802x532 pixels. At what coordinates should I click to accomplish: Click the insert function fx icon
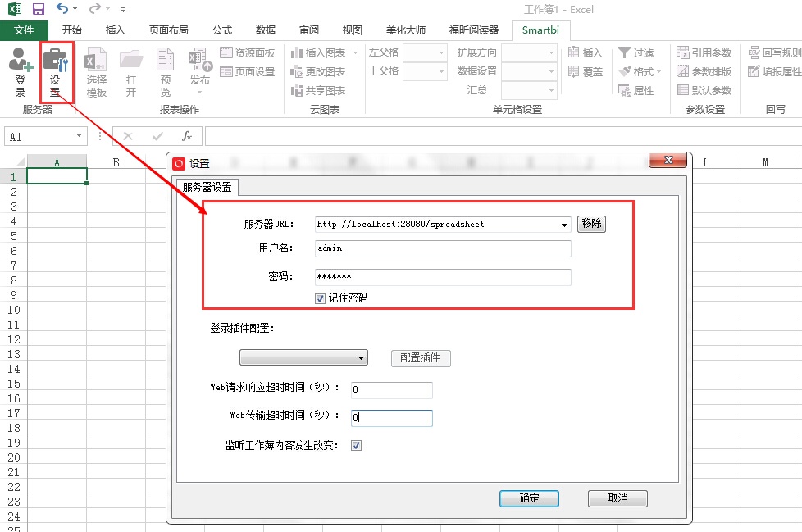[187, 136]
